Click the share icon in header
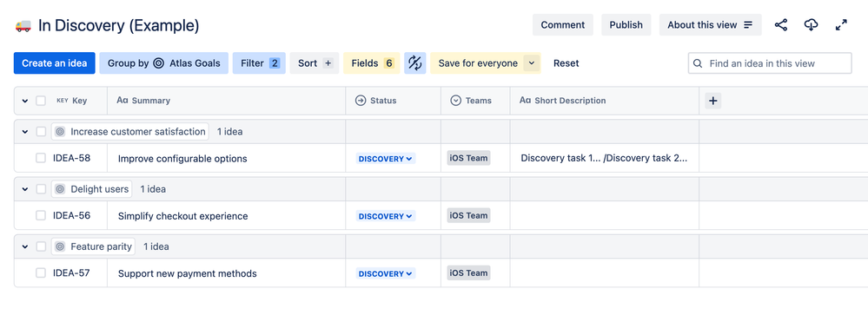868x315 pixels. (x=780, y=25)
